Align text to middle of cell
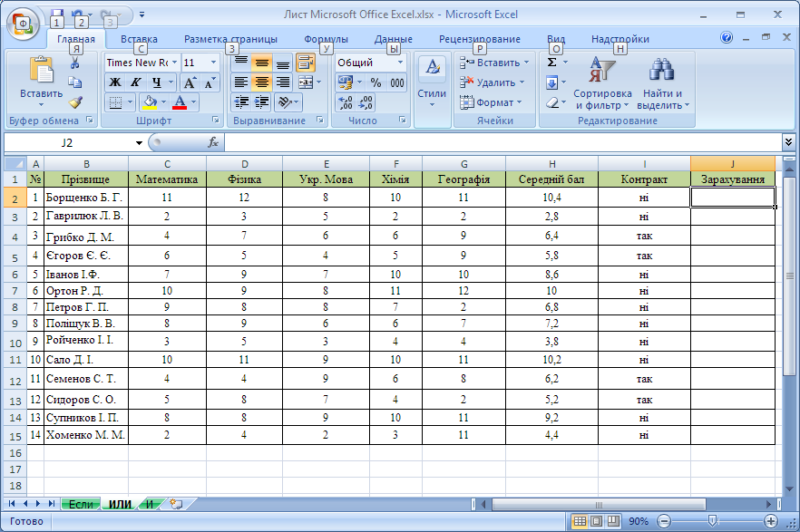Viewport: 800px width, 532px height. click(262, 63)
